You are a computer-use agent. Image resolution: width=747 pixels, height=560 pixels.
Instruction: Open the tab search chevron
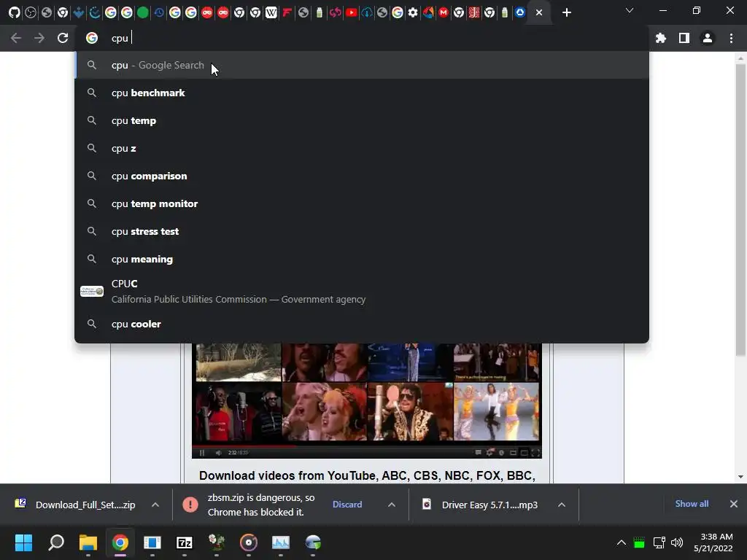[630, 10]
